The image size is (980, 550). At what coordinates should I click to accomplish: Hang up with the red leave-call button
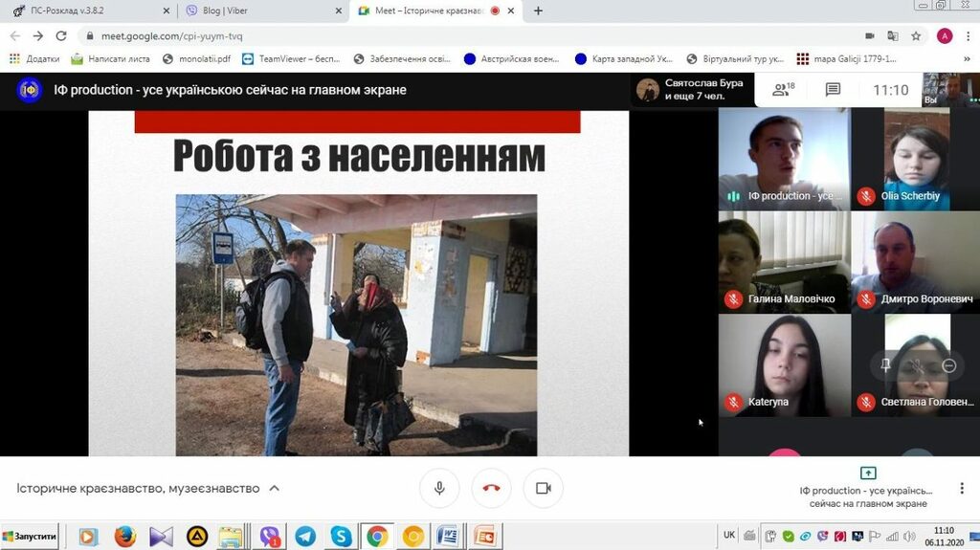pos(491,488)
